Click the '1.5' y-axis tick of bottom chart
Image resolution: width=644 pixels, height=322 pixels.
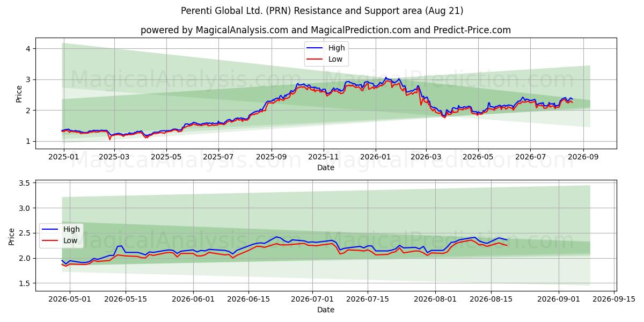tap(25, 283)
